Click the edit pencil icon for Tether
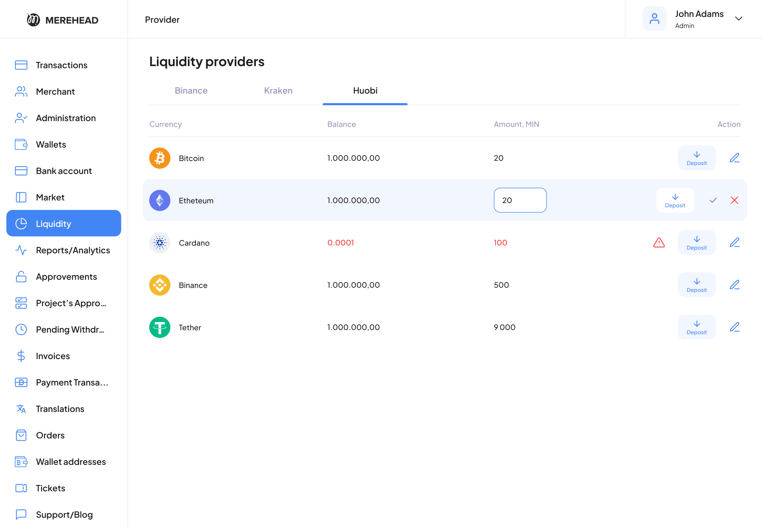Screen dimensions: 762x532 [x=734, y=327]
